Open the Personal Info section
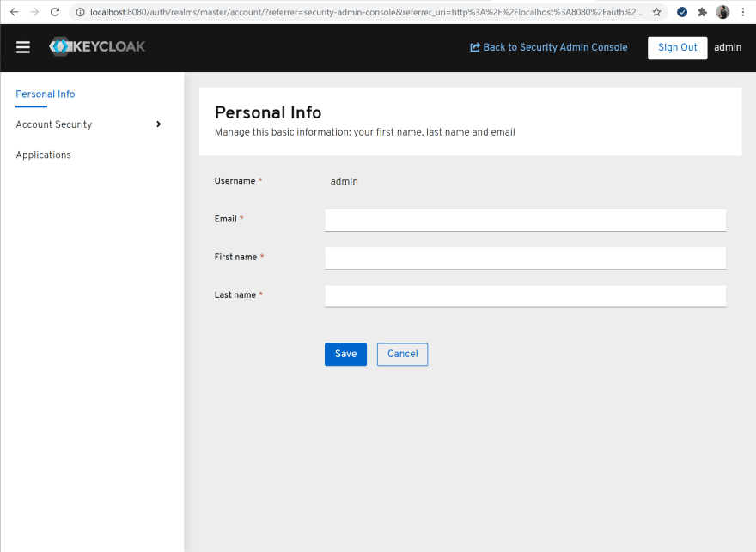756x552 pixels. 46,94
